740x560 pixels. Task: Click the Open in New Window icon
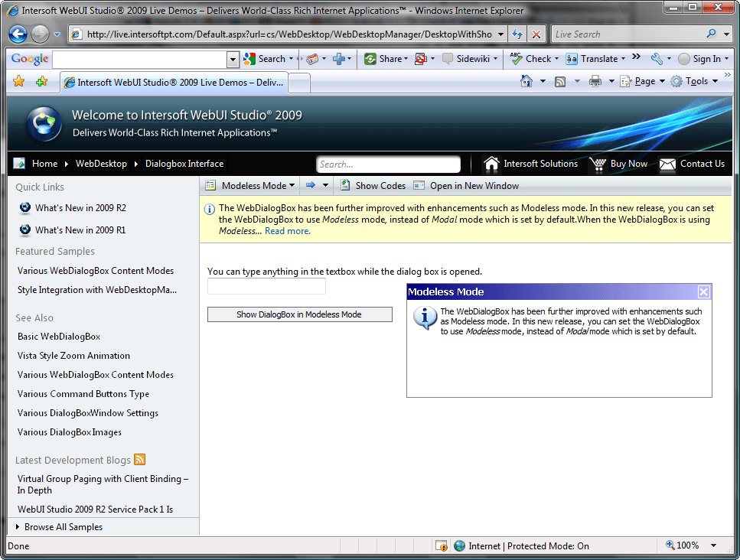click(418, 185)
